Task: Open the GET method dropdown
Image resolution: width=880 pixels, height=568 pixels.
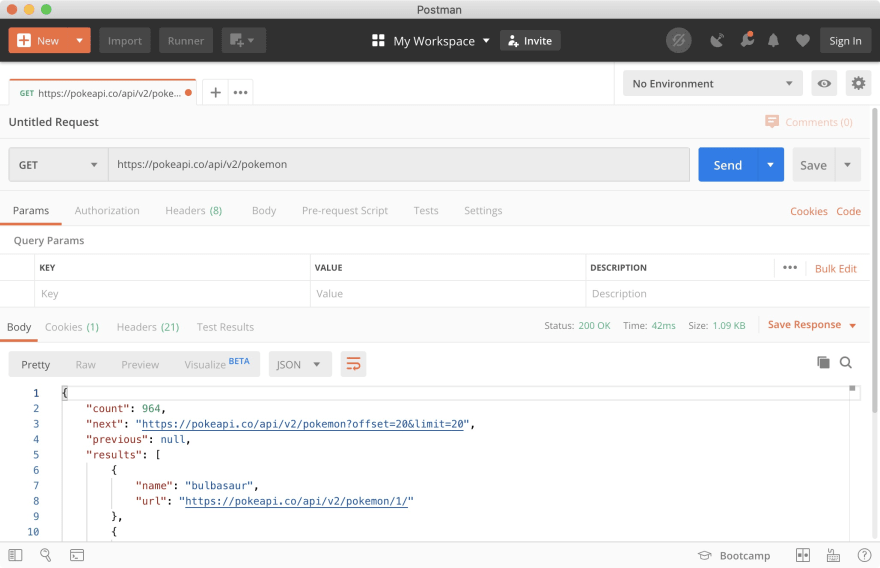Action: click(58, 165)
